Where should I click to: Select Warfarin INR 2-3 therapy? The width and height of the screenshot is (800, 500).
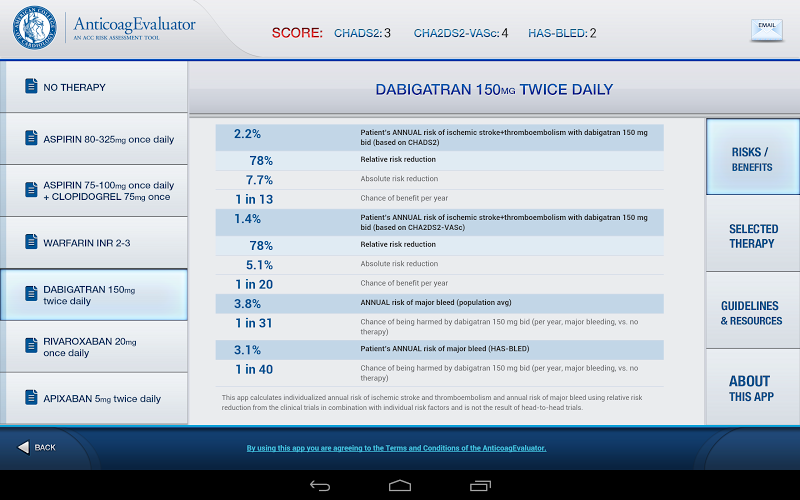coord(94,243)
